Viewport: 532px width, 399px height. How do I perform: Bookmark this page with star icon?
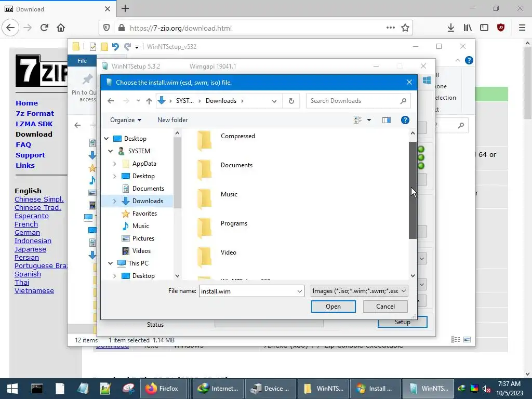(405, 28)
